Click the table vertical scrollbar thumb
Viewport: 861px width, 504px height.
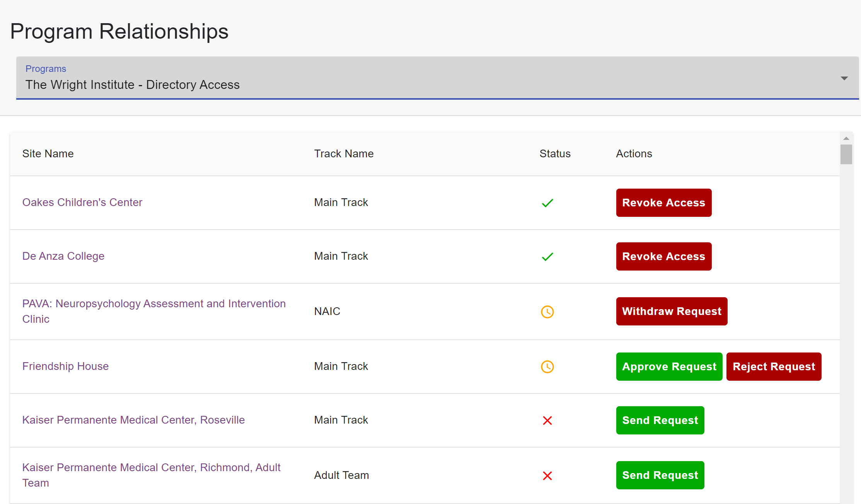point(846,154)
